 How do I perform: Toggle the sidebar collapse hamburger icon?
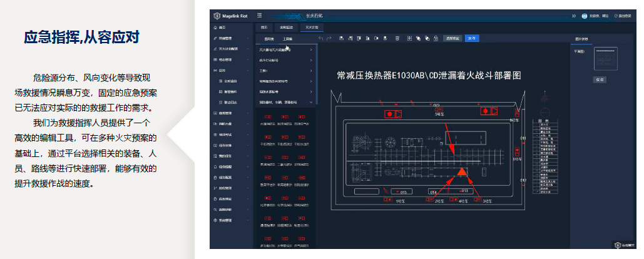[259, 16]
